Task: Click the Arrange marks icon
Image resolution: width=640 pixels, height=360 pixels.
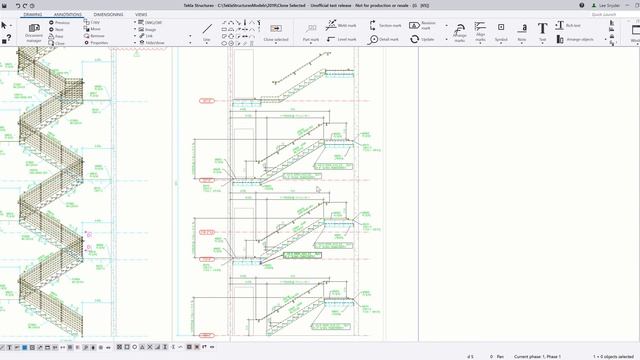Action: (x=460, y=29)
